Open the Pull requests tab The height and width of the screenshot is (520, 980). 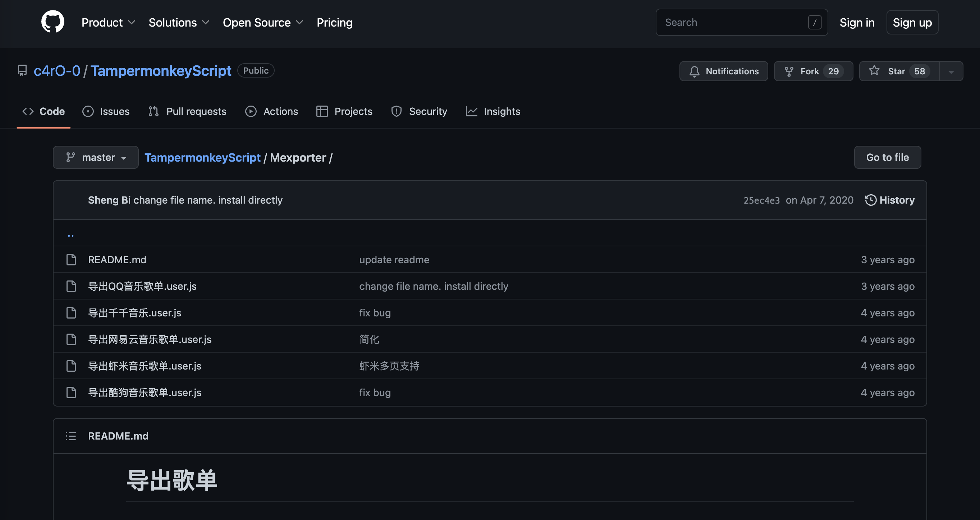(187, 111)
